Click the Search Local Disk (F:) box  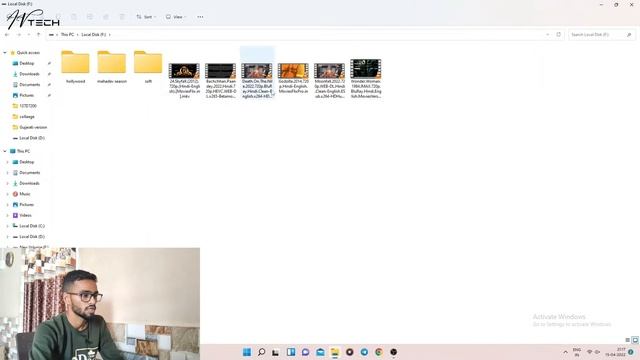pos(601,35)
